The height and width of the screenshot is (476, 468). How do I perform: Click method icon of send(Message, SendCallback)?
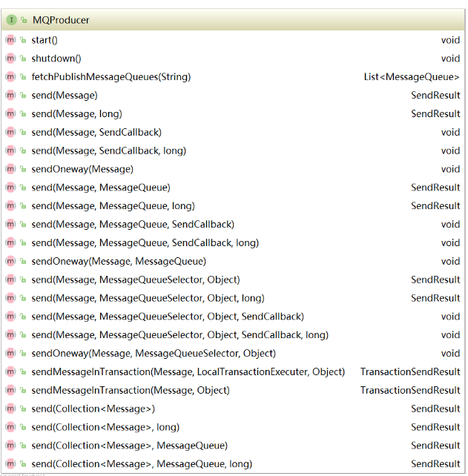10,132
